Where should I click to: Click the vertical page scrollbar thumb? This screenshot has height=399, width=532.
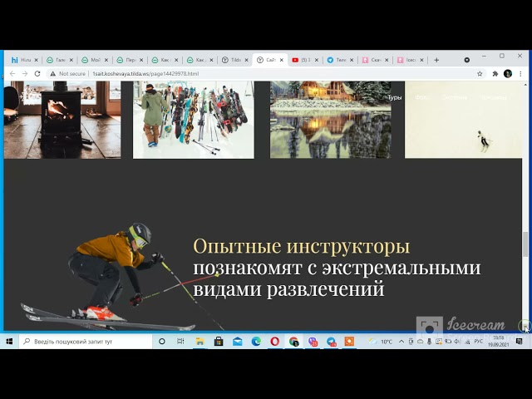525,244
